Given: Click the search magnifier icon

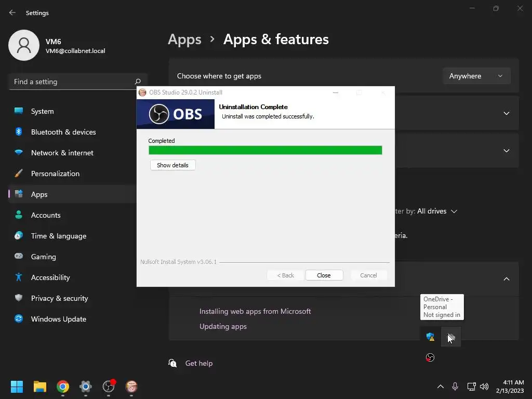Looking at the screenshot, I should click(x=137, y=82).
